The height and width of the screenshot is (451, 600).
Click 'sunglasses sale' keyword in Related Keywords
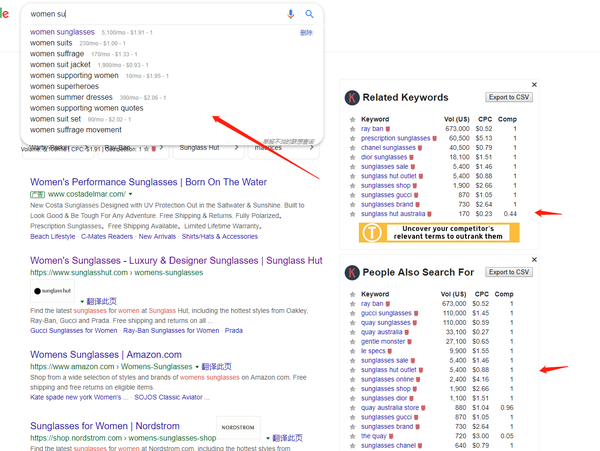click(x=385, y=167)
